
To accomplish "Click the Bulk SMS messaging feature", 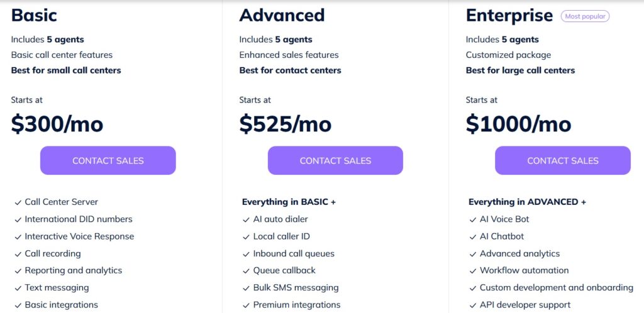I will [296, 288].
